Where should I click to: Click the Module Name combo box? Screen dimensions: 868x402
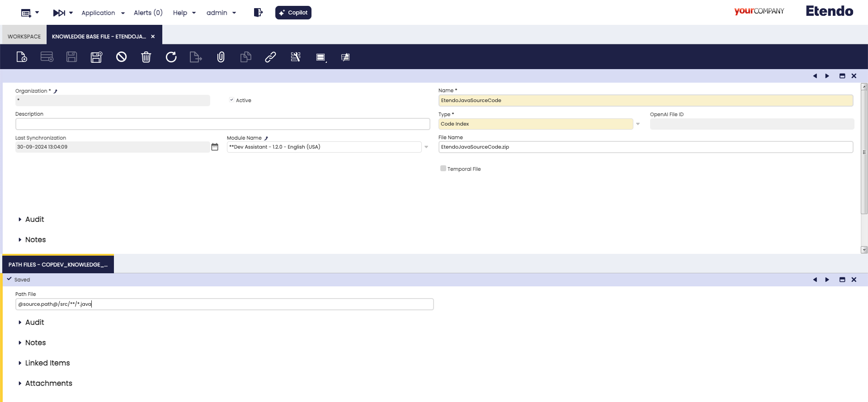[324, 147]
